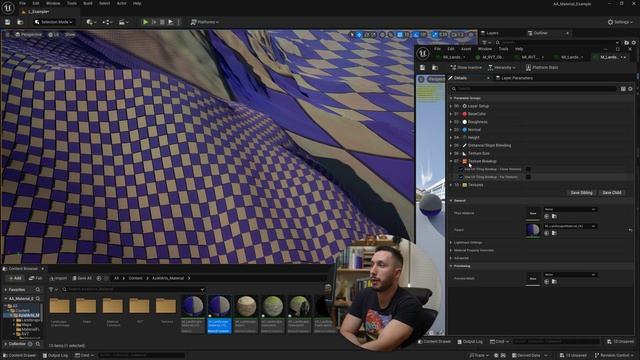This screenshot has height=360, width=640.
Task: Click the Details panel settings gear icon
Action: click(630, 89)
